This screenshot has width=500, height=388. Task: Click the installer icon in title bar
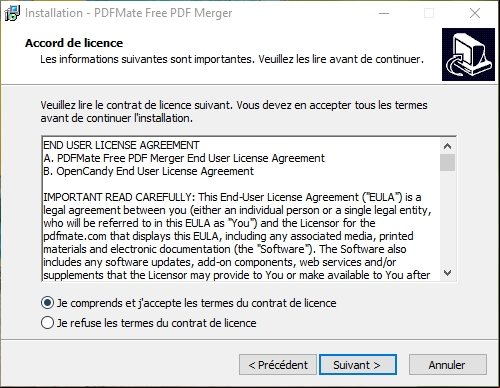(12, 13)
